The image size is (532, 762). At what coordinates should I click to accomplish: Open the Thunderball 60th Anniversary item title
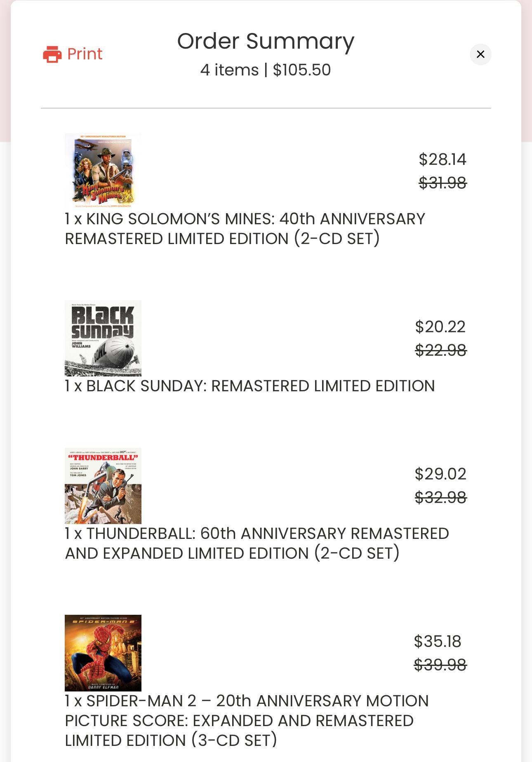(x=257, y=543)
